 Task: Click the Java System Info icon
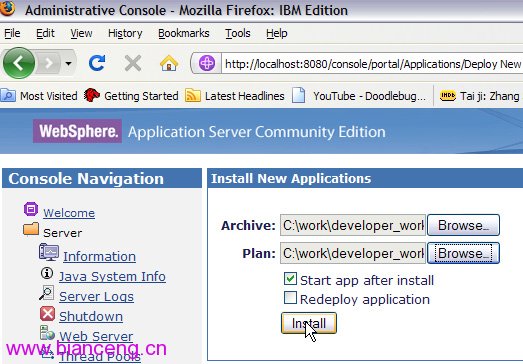[47, 273]
